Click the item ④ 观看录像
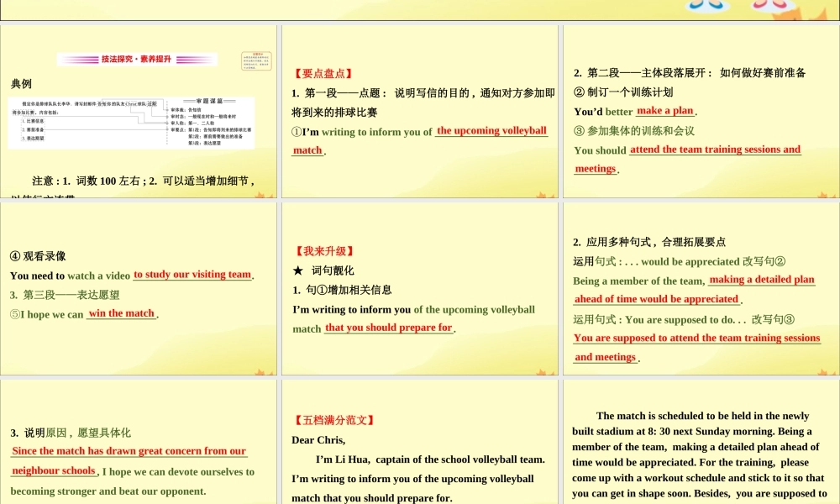 pyautogui.click(x=38, y=256)
